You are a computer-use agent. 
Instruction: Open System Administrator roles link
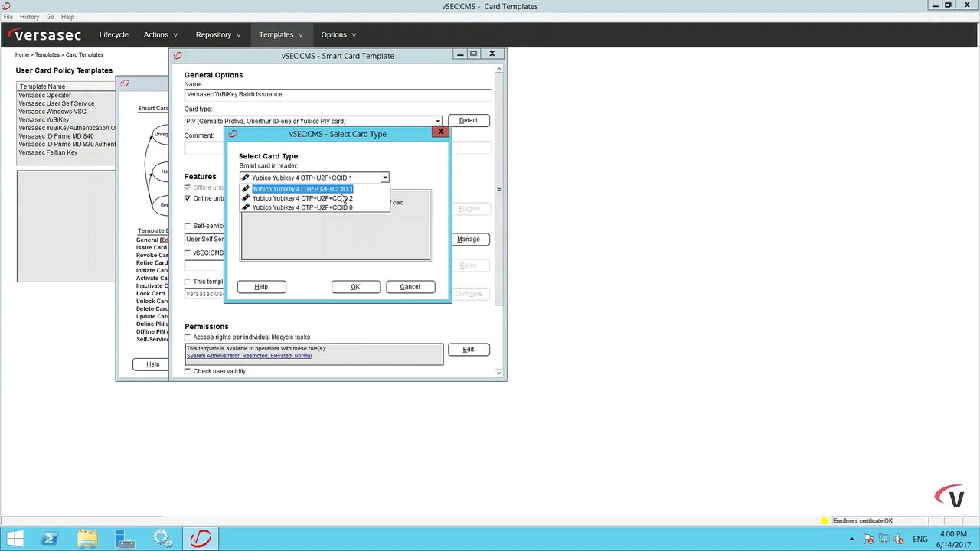pyautogui.click(x=249, y=356)
